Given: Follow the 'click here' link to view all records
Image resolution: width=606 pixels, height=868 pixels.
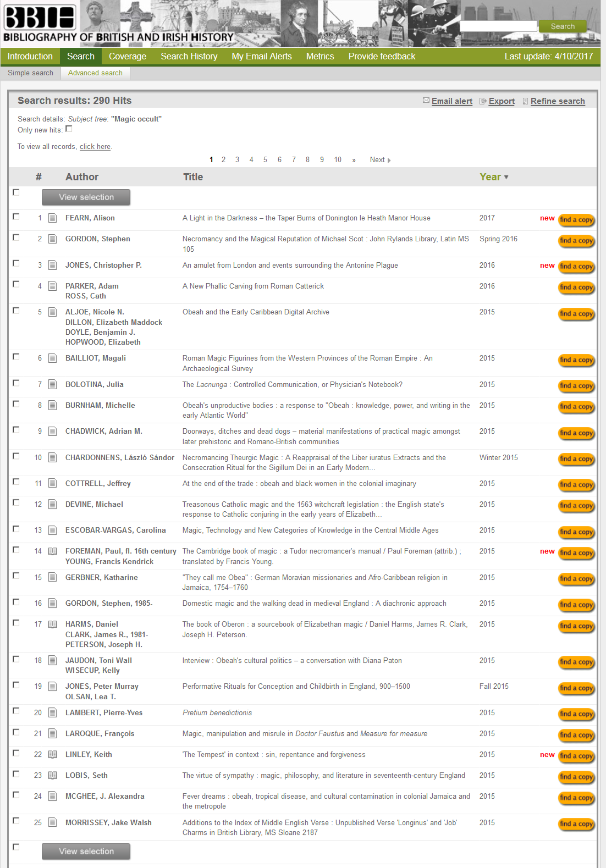Looking at the screenshot, I should [95, 147].
